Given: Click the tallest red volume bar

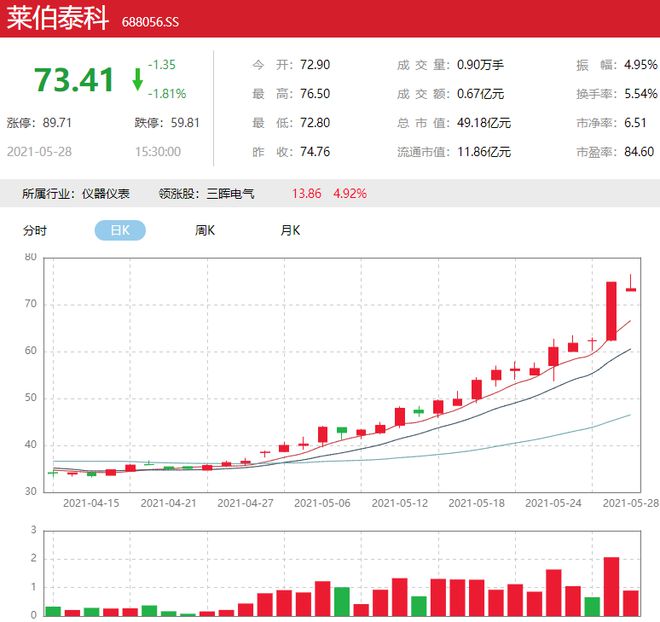Looking at the screenshot, I should pyautogui.click(x=611, y=587).
